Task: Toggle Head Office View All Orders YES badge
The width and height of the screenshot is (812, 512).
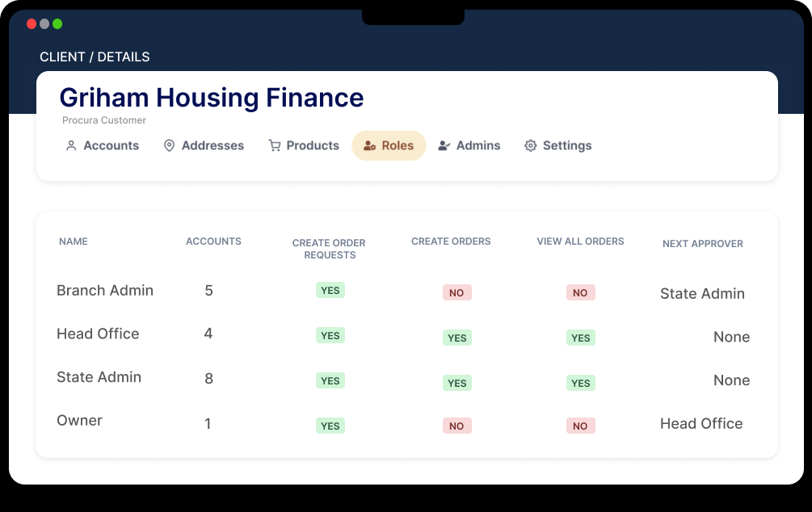Action: [580, 338]
